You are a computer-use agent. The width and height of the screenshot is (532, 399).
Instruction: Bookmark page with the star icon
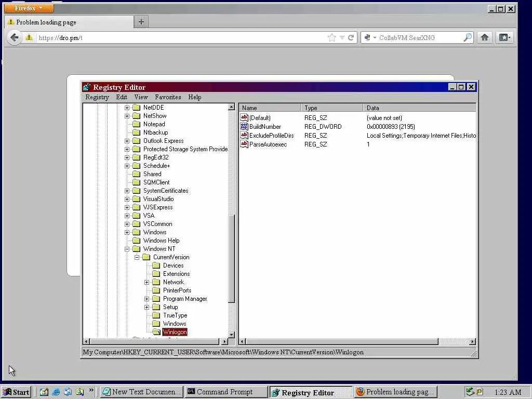pos(331,37)
